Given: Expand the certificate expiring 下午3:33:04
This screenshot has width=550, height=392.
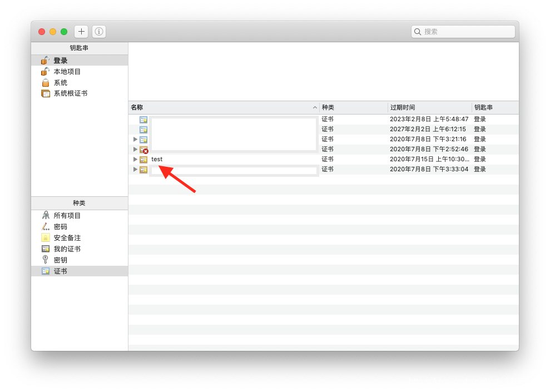Looking at the screenshot, I should [135, 170].
